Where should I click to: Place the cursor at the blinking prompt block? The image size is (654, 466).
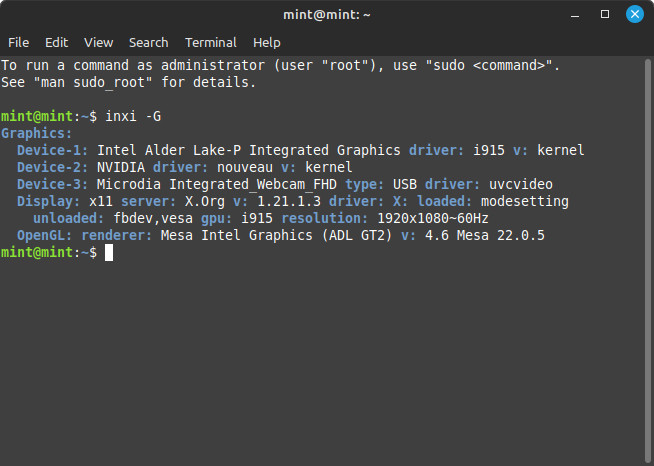pyautogui.click(x=109, y=252)
